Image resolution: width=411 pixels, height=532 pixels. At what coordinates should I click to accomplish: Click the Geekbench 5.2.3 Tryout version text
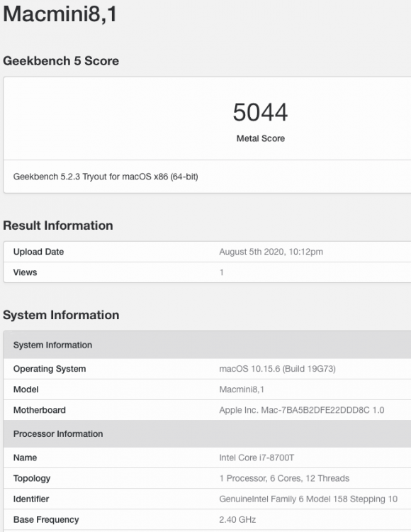point(106,177)
